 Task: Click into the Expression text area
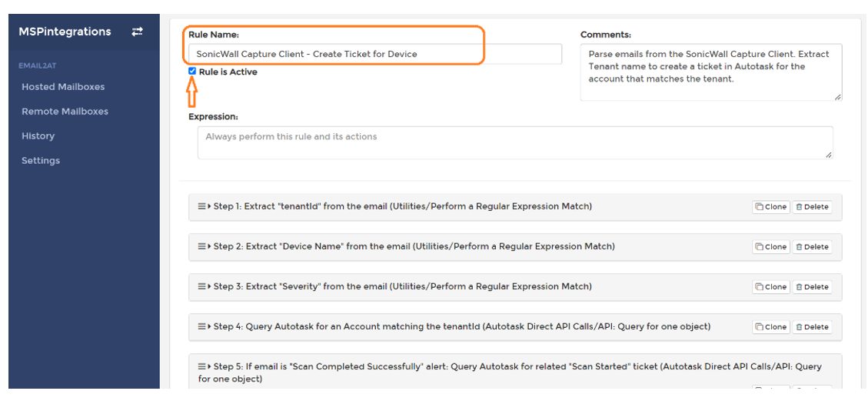click(x=514, y=143)
